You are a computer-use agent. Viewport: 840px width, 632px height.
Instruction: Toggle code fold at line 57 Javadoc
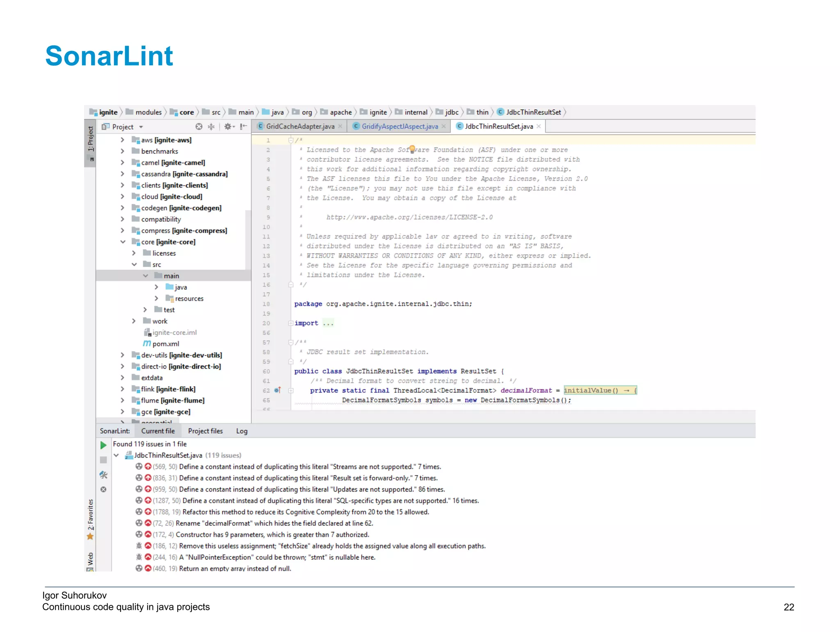point(290,342)
